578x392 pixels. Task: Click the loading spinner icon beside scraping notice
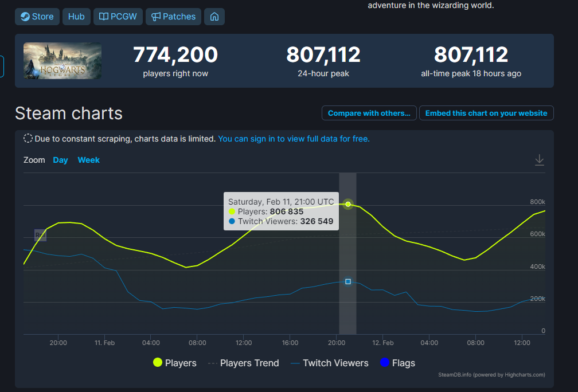tap(28, 139)
